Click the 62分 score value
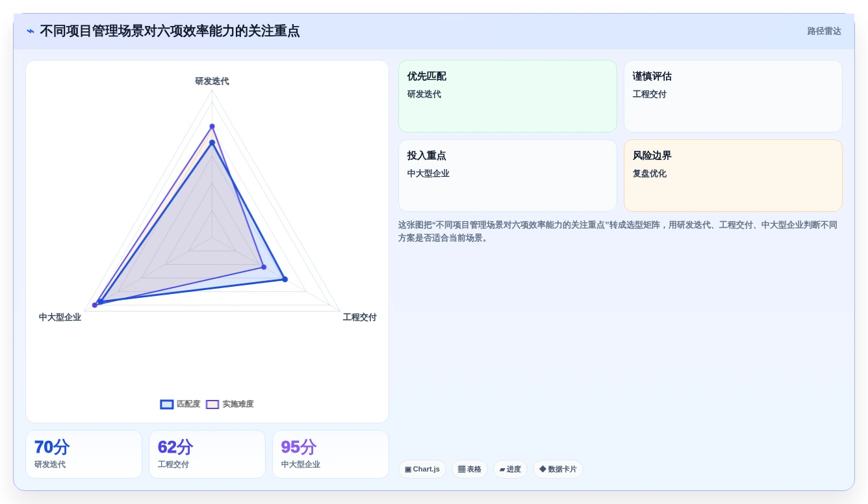Image resolution: width=868 pixels, height=504 pixels. pyautogui.click(x=175, y=447)
